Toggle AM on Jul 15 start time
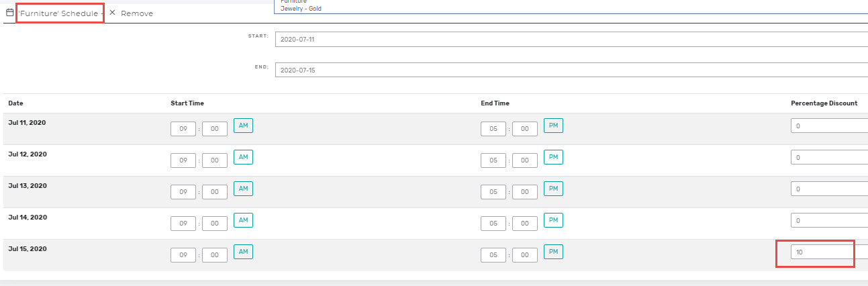 click(243, 252)
